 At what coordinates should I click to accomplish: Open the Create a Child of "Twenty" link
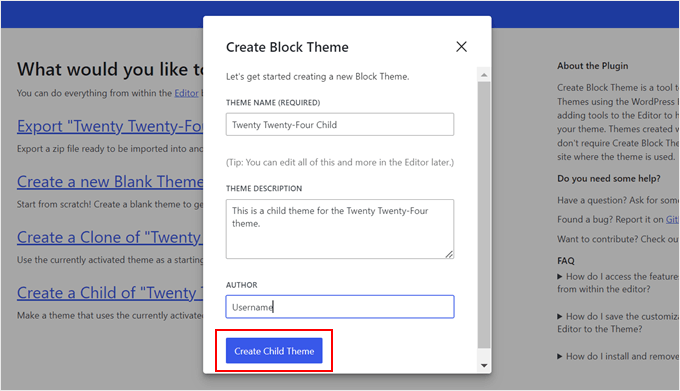pos(110,293)
